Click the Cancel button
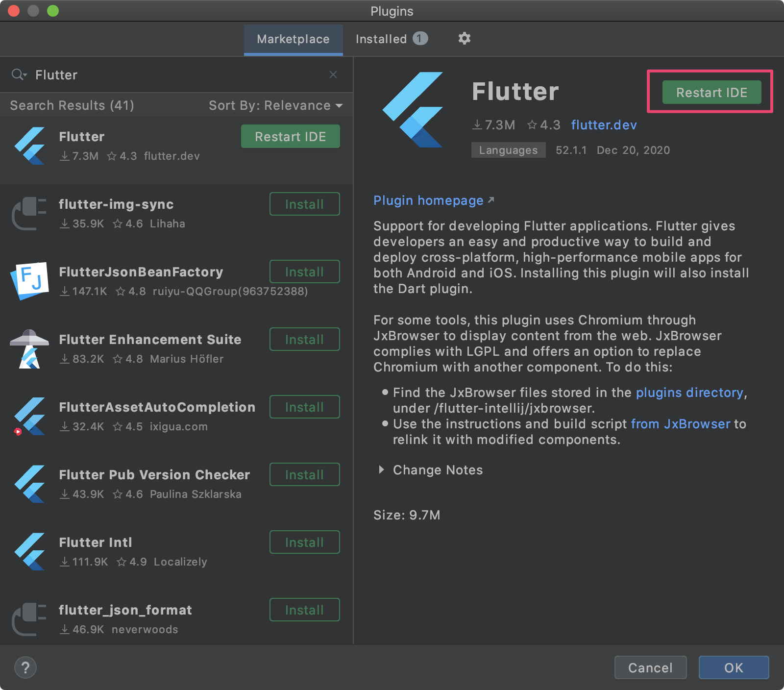This screenshot has width=784, height=690. (650, 667)
